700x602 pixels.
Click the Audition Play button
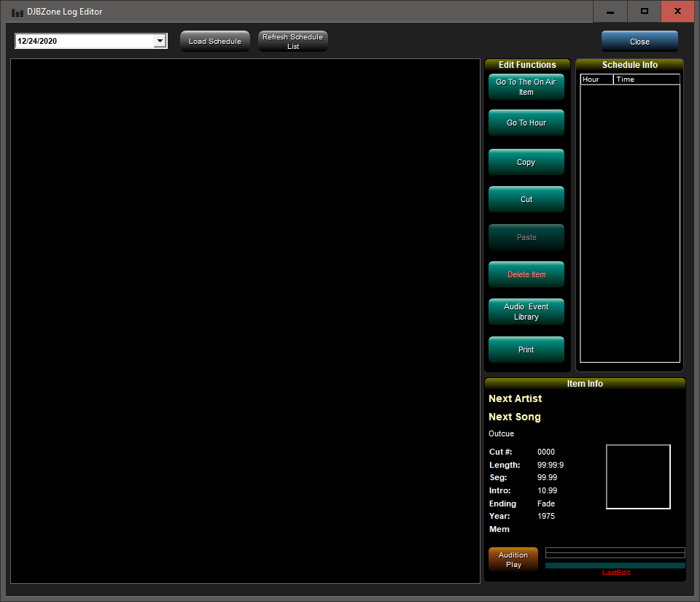pyautogui.click(x=513, y=560)
